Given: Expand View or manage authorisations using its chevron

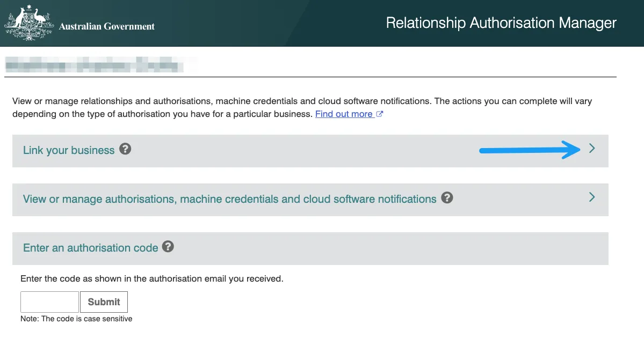Looking at the screenshot, I should click(592, 197).
